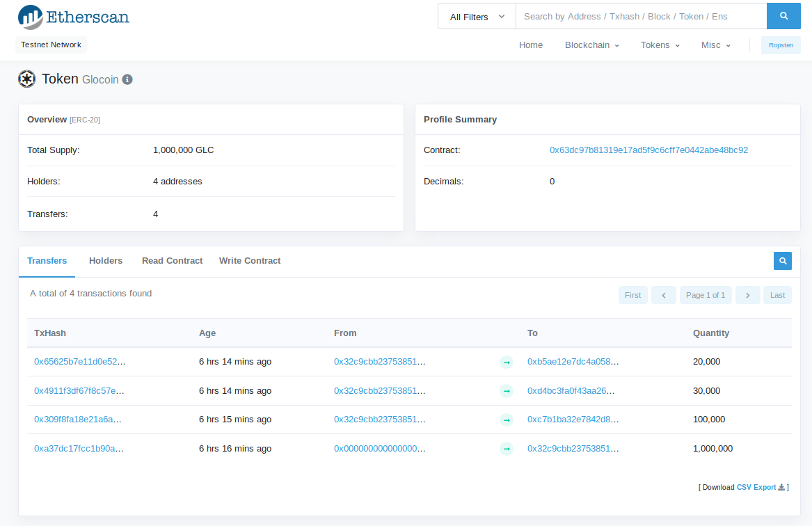Switch to the Write Contract tab

pyautogui.click(x=250, y=261)
